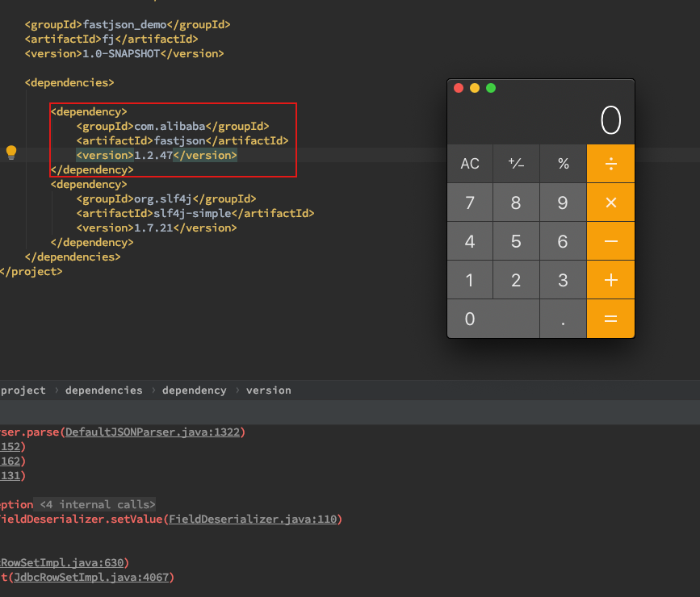Click the 'com.alibaba' groupId value
Viewport: 700px width, 597px height.
point(170,127)
